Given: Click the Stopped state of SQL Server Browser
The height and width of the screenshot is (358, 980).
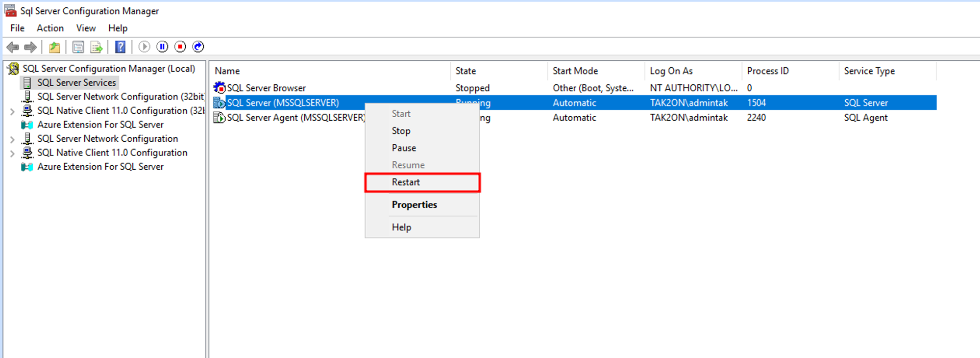Looking at the screenshot, I should point(472,88).
